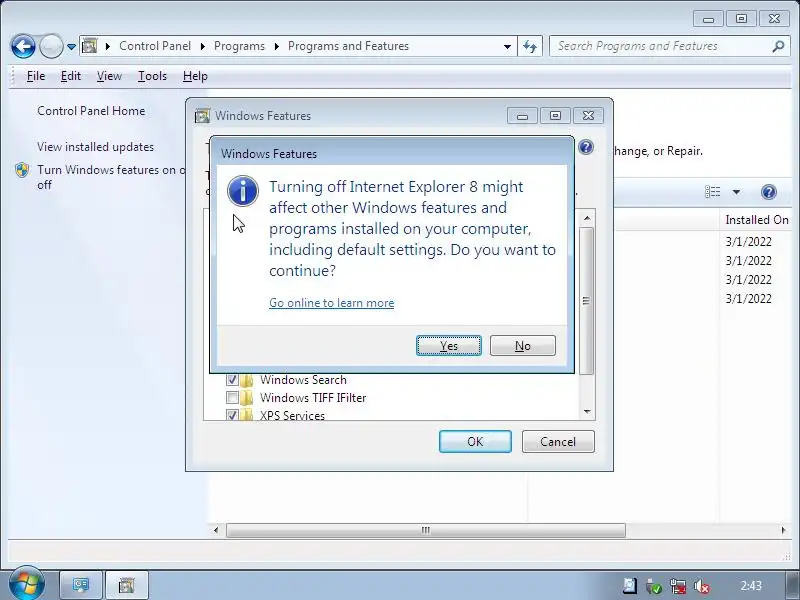Toggle the XPS Services checkbox
Image resolution: width=800 pixels, height=600 pixels.
232,415
